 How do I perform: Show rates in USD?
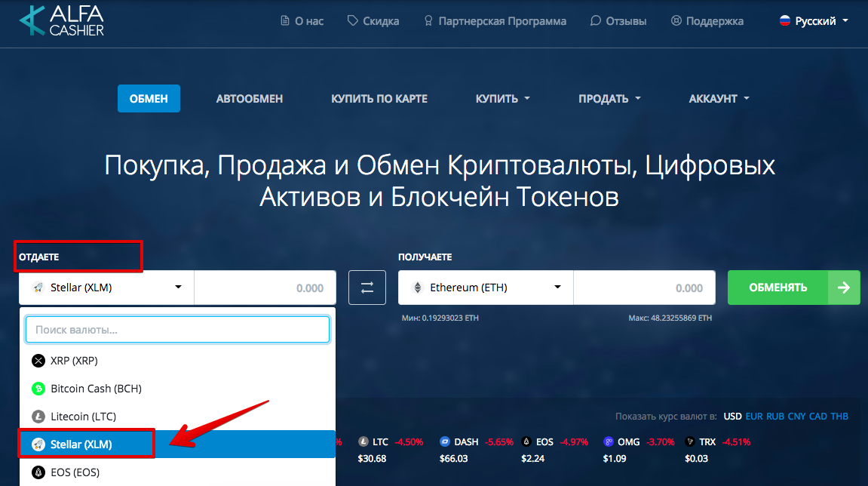click(732, 416)
